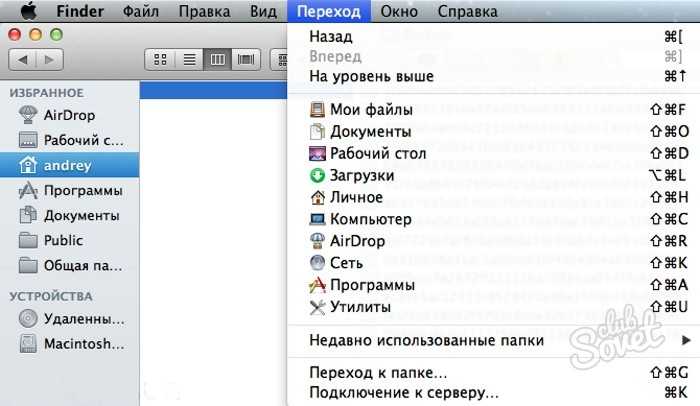Switch to Cover Flow view mode

coord(246,59)
